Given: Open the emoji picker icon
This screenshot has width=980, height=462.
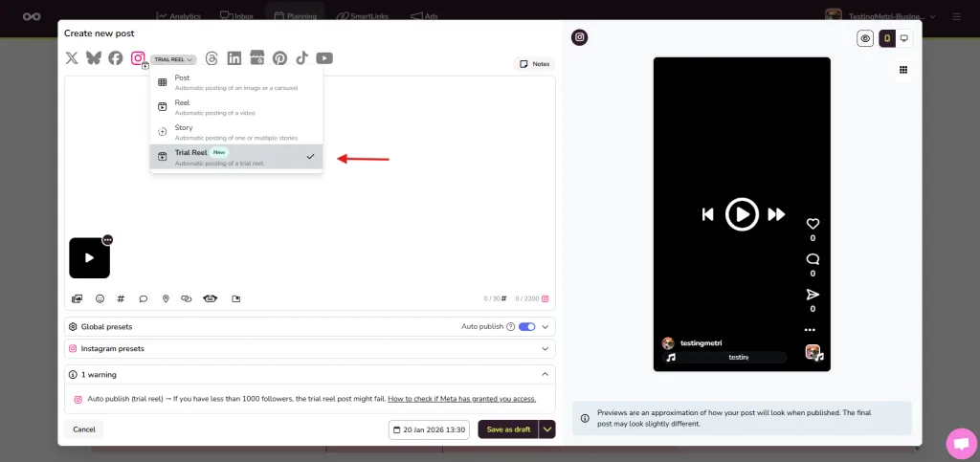Looking at the screenshot, I should 100,298.
